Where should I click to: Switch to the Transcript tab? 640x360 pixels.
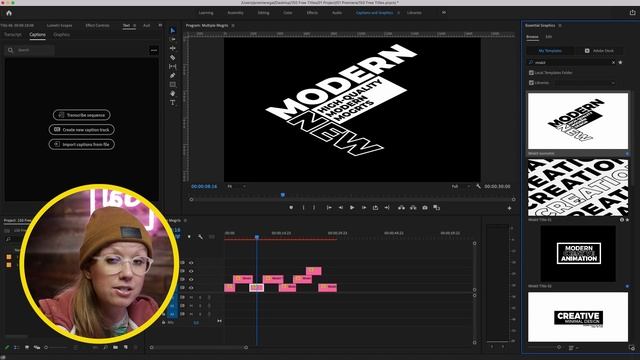point(13,35)
